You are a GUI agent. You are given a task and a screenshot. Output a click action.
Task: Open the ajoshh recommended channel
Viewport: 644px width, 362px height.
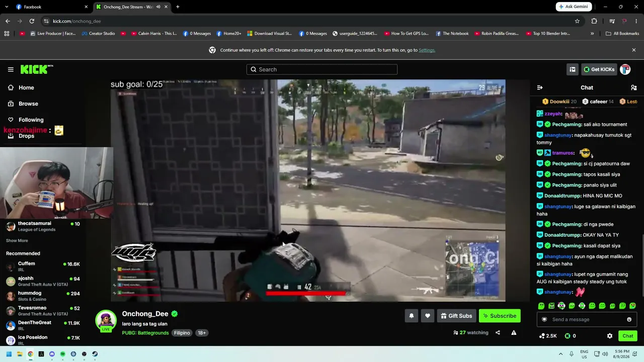coord(43,281)
